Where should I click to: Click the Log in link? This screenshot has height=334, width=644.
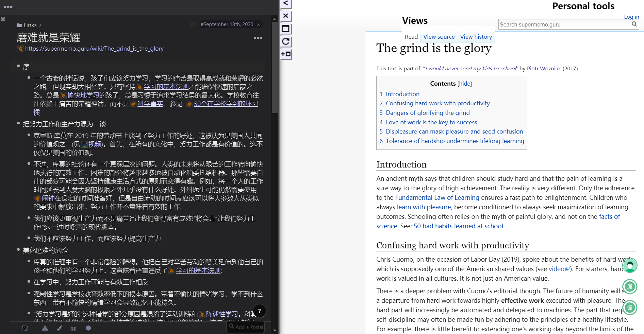point(631,17)
